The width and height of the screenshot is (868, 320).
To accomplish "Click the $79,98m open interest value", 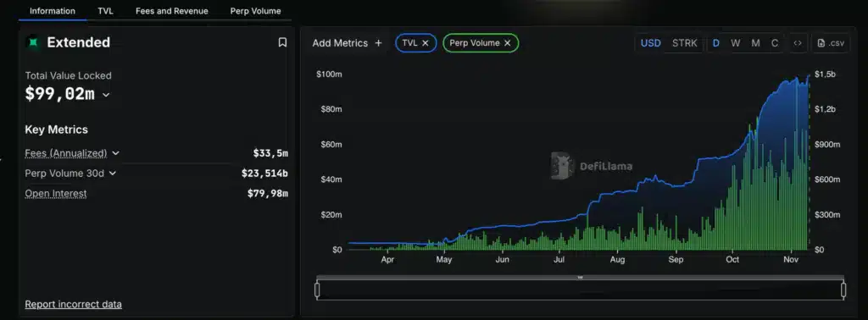I will (x=267, y=193).
